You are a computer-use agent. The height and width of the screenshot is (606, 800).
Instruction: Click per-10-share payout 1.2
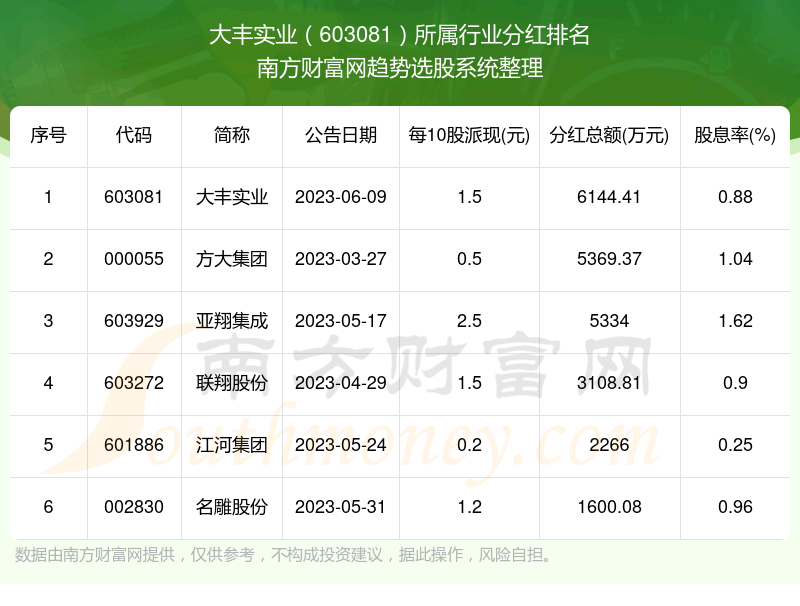pyautogui.click(x=469, y=507)
